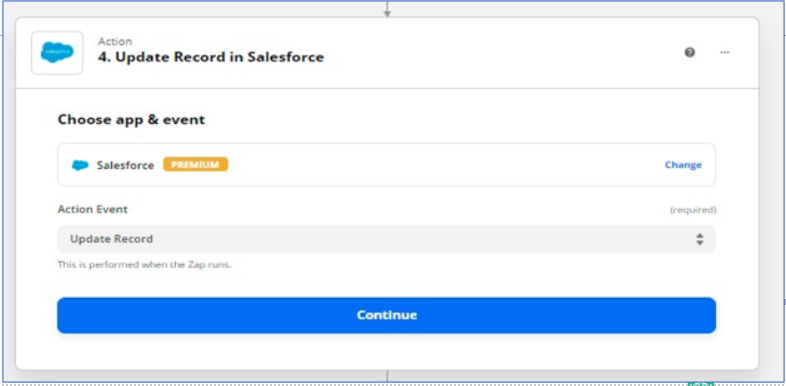Click the (required) indicator text
This screenshot has height=386, width=786.
[x=693, y=210]
